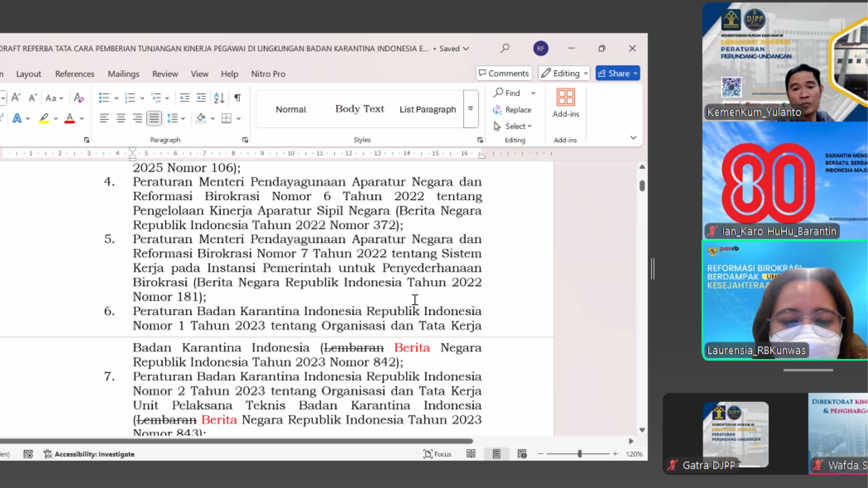This screenshot has width=868, height=488.
Task: Open borders dropdown arrow
Action: [x=238, y=119]
